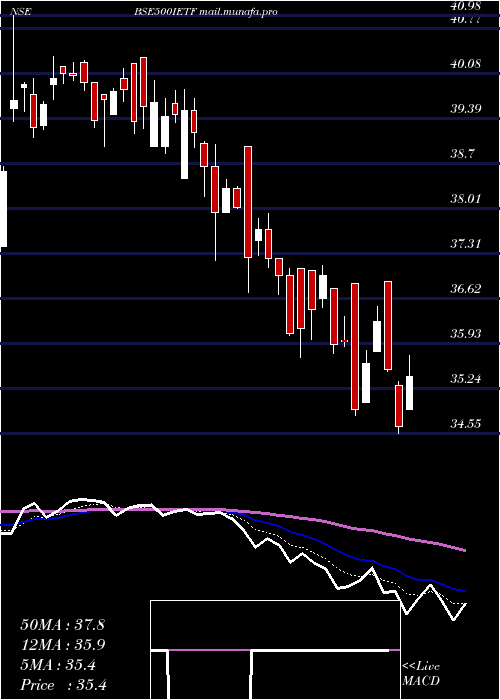Image resolution: width=500 pixels, height=700 pixels.
Task: Click the 5MA : 35.4 reading
Action: click(58, 665)
